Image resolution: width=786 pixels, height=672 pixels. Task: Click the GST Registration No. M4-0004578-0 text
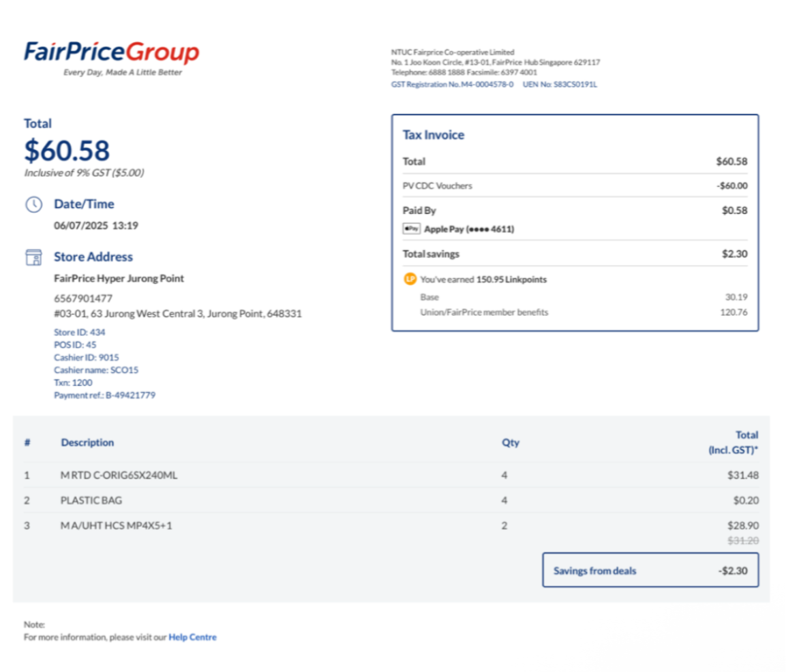452,85
